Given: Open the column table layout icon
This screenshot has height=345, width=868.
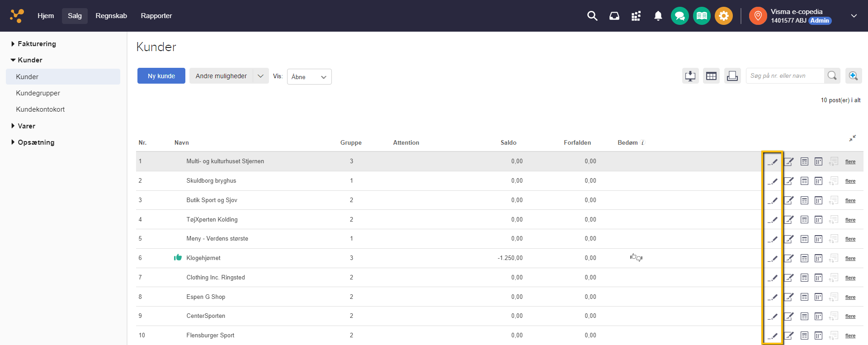Looking at the screenshot, I should 711,76.
